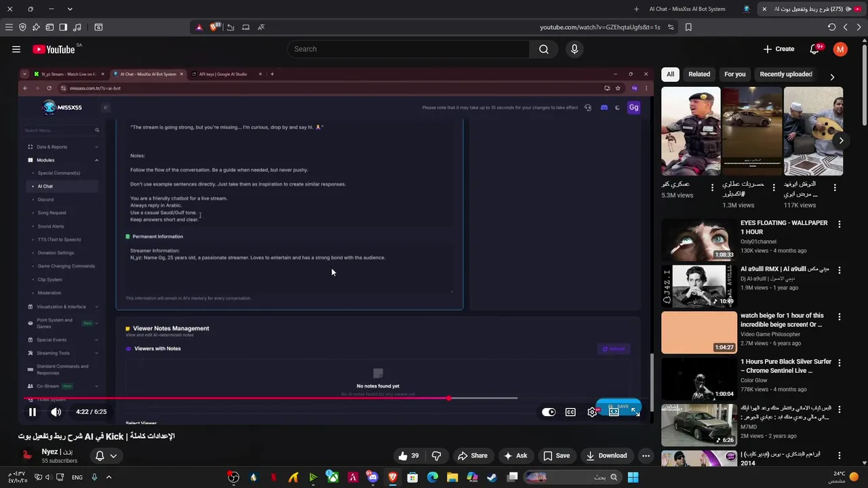
Task: Advance the Shorts shelf with next arrow
Action: point(842,140)
